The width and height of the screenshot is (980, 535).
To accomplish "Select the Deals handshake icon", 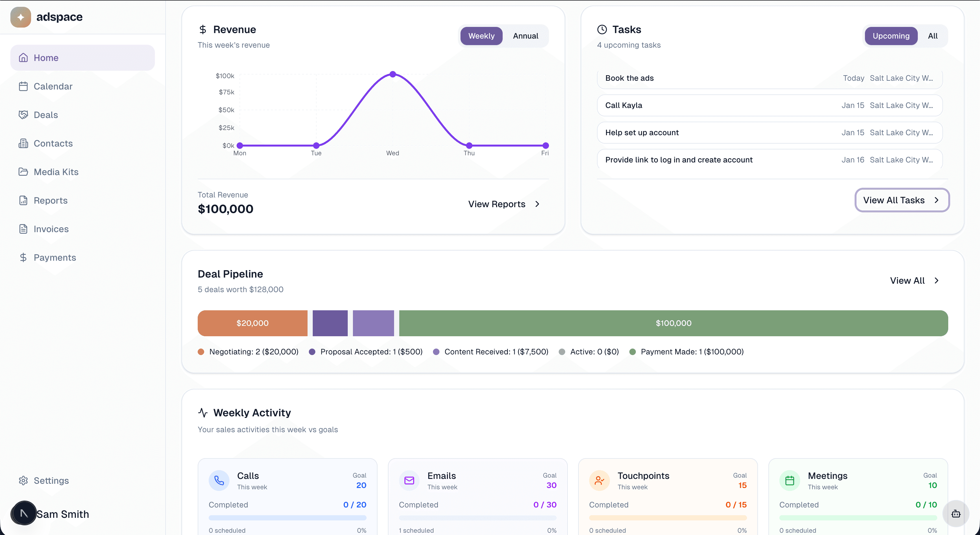I will (23, 114).
